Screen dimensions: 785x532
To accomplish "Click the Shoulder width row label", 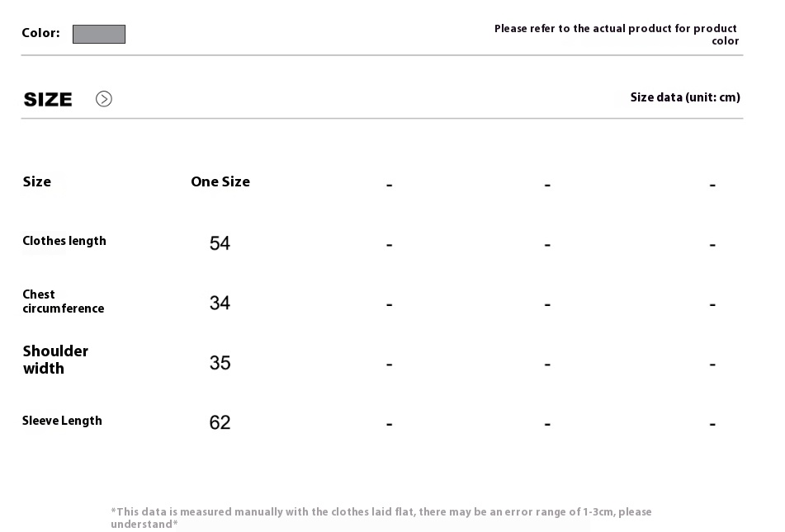I will (x=55, y=360).
